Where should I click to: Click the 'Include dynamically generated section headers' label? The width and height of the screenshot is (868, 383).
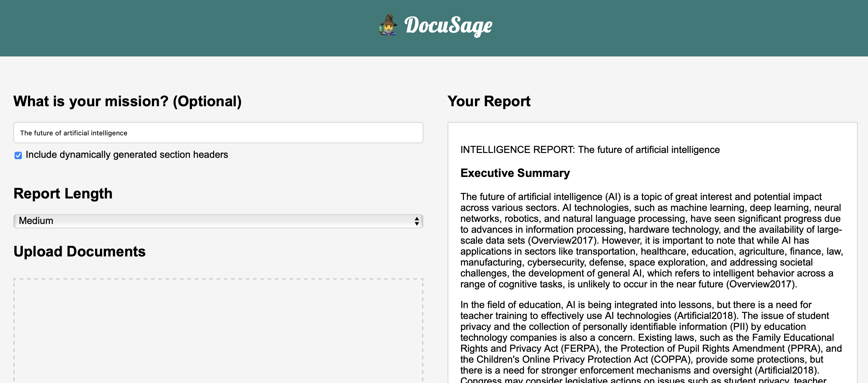127,154
